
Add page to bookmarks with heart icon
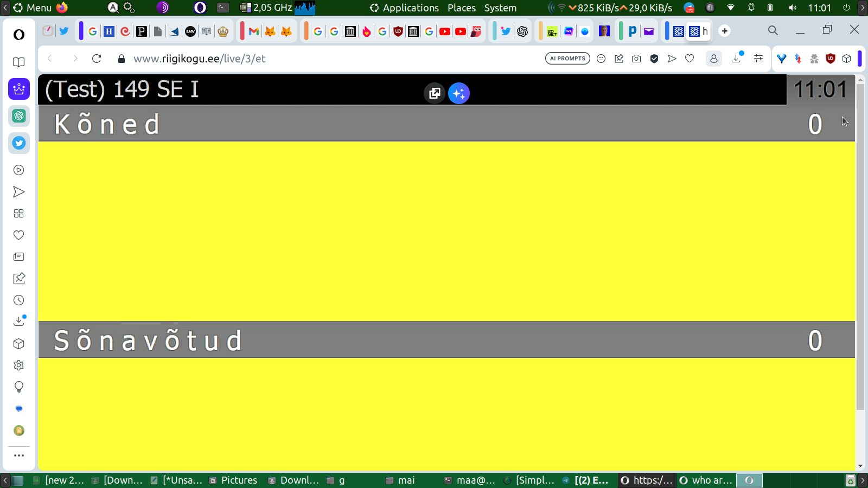tap(690, 59)
